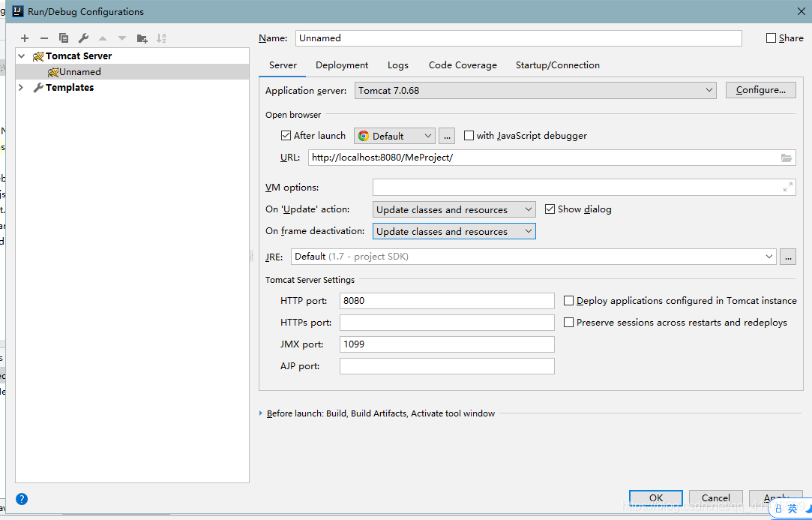This screenshot has width=812, height=520.
Task: Expand Templates tree node
Action: 21,88
